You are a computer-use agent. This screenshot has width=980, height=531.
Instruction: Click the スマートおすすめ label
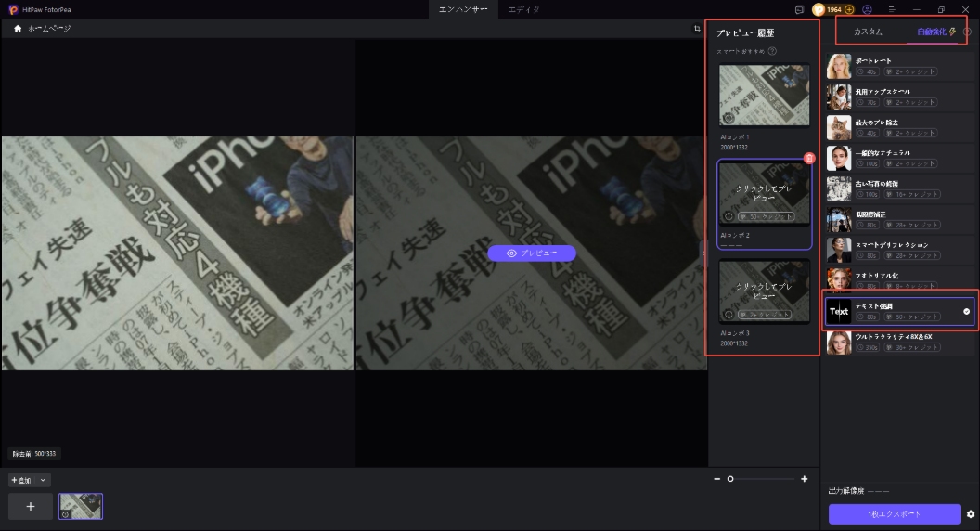(x=741, y=51)
